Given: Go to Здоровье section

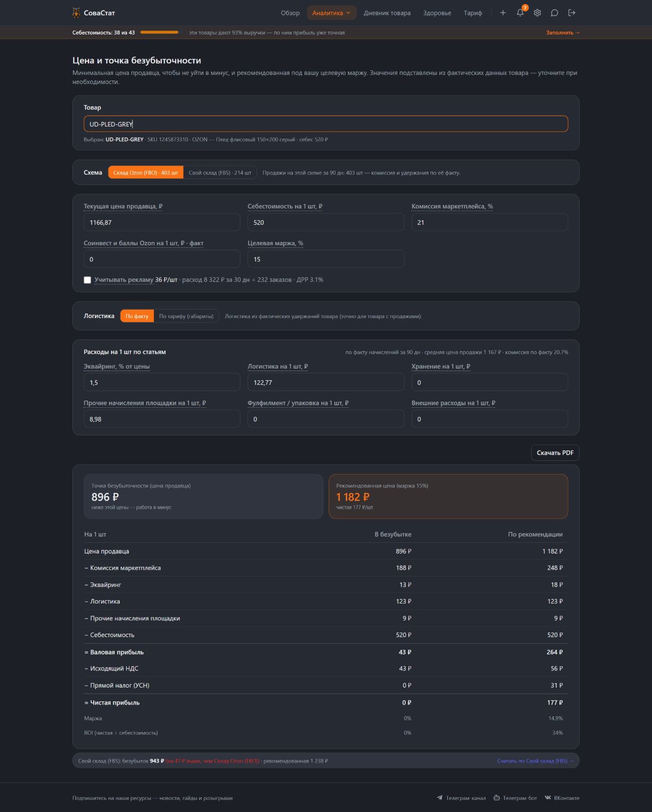Looking at the screenshot, I should click(437, 13).
